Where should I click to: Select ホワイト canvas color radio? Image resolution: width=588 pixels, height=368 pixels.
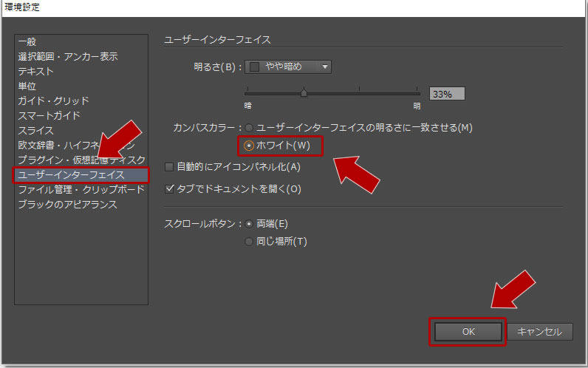click(x=249, y=146)
